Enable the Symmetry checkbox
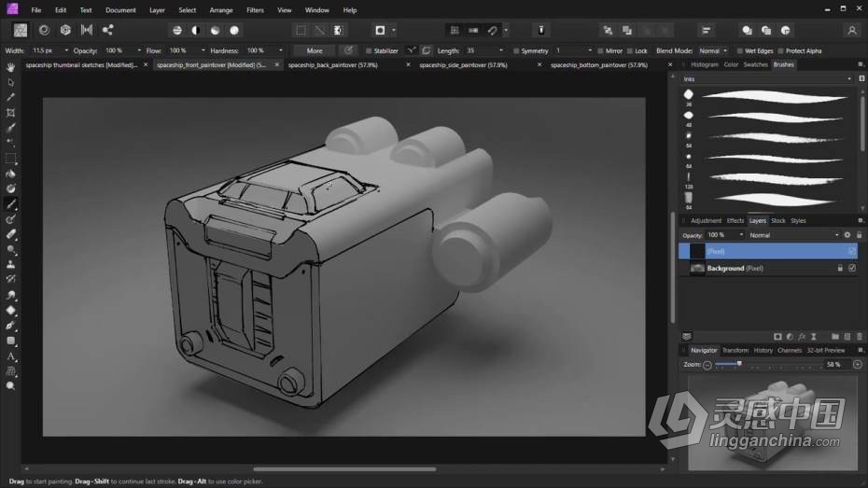The height and width of the screenshot is (488, 868). coord(516,51)
